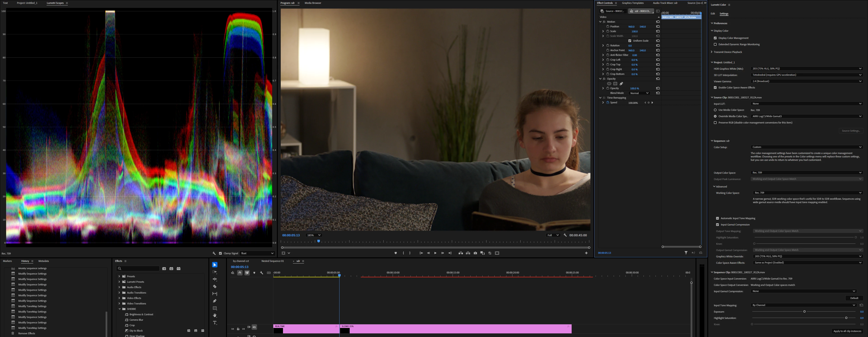Toggle V4 track output eye icon

254,327
